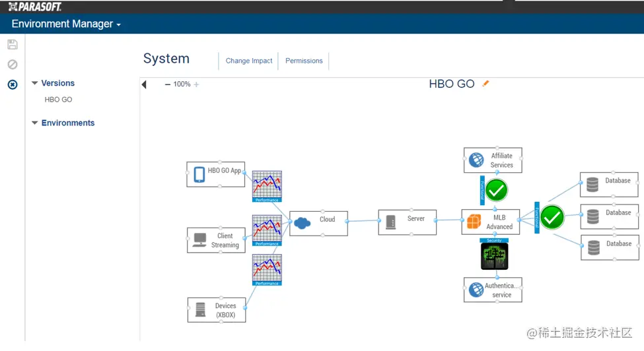This screenshot has width=644, height=351.
Task: Click the HBO GO diagram title
Action: [452, 84]
